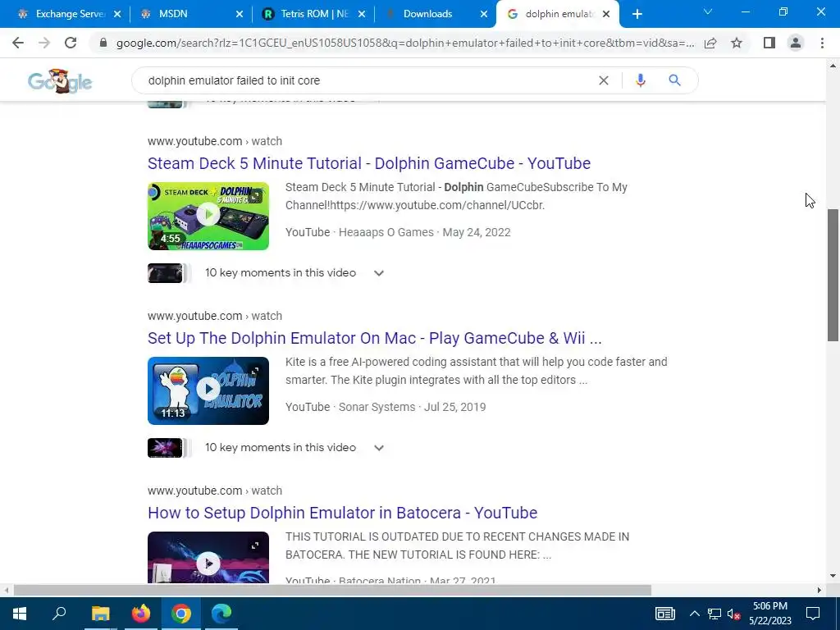Screen dimensions: 840x630
Task: Play the Dolphin Emulator Mac video thumbnail
Action: pos(208,390)
